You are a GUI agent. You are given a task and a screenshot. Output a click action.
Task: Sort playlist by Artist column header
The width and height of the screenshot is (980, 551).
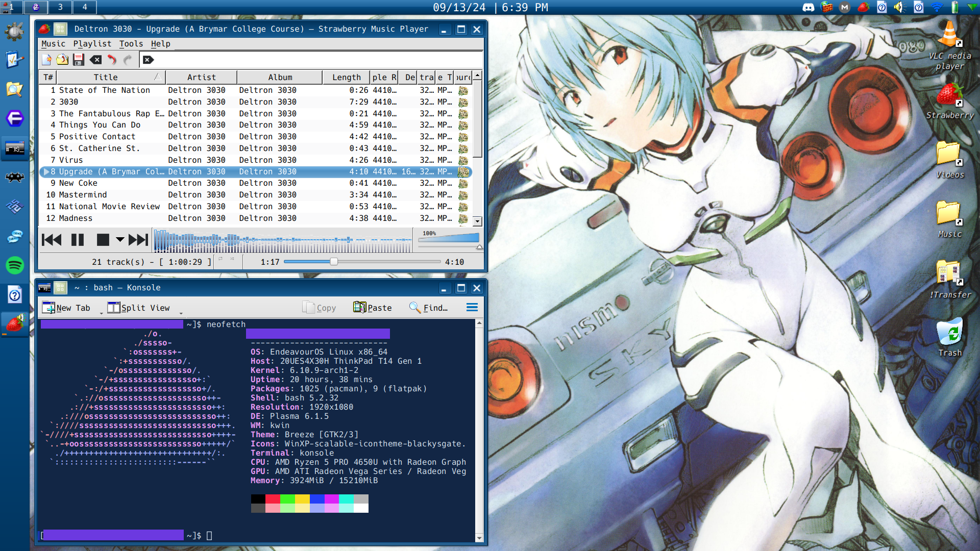[201, 78]
